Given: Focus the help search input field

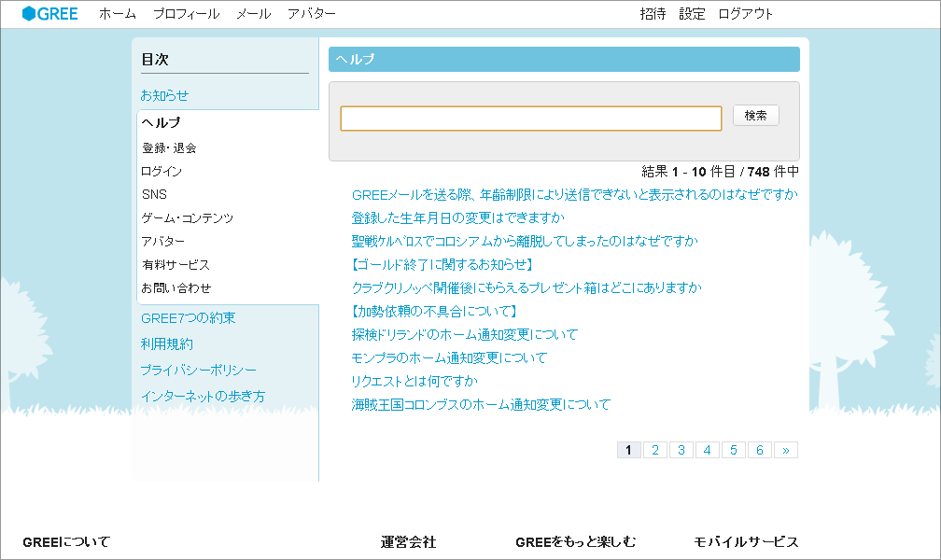Looking at the screenshot, I should [x=531, y=119].
